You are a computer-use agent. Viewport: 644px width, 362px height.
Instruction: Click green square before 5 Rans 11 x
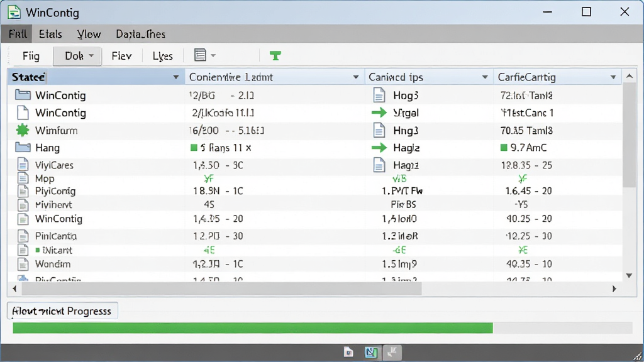(194, 147)
